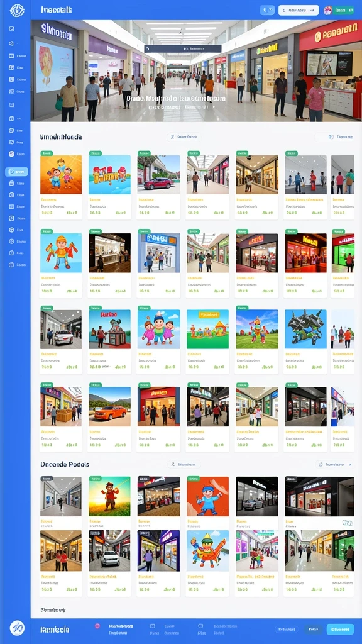Open the cartoon kids on orange background thumbnail
This screenshot has height=644, width=362.
tap(61, 175)
